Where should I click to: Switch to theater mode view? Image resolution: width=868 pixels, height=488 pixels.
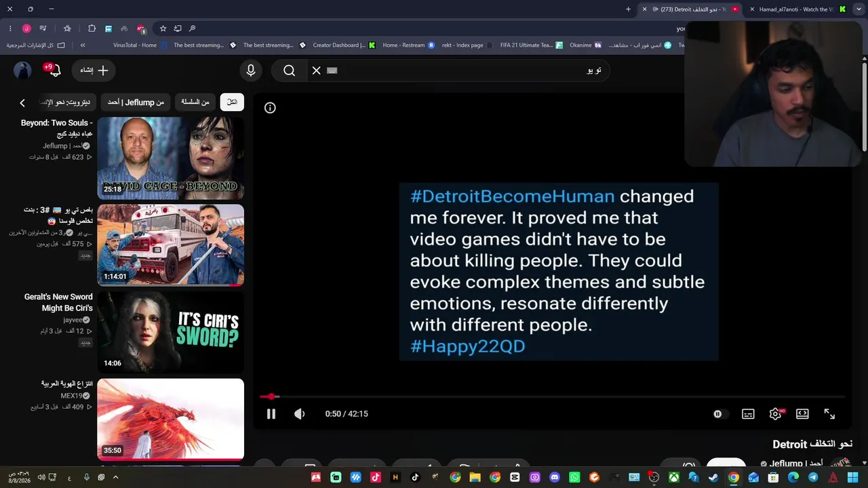pos(802,413)
